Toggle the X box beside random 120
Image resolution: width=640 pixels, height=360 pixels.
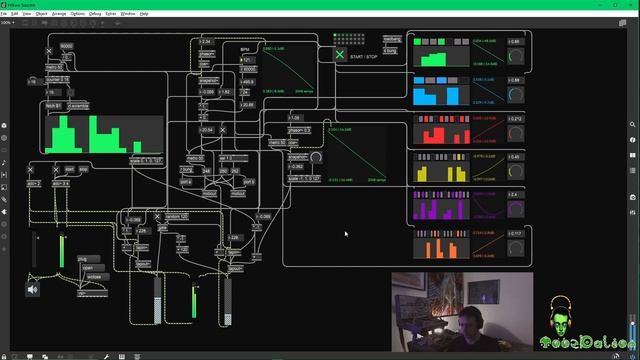157,216
